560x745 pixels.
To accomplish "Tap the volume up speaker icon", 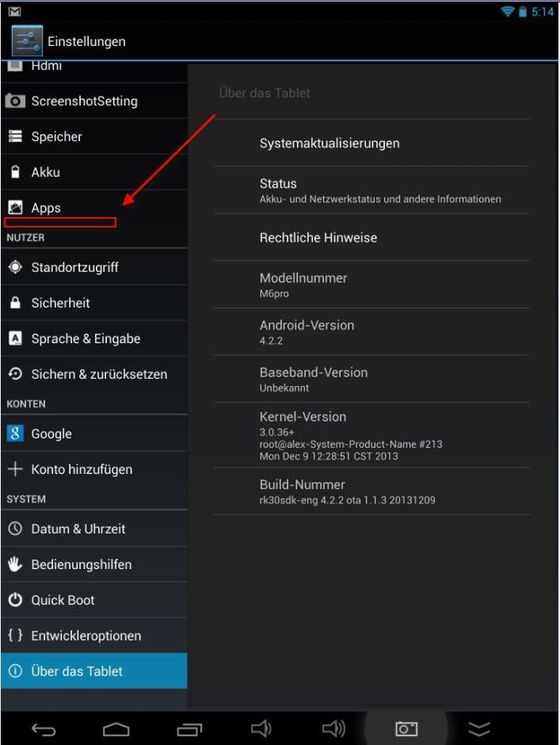I will click(x=333, y=728).
